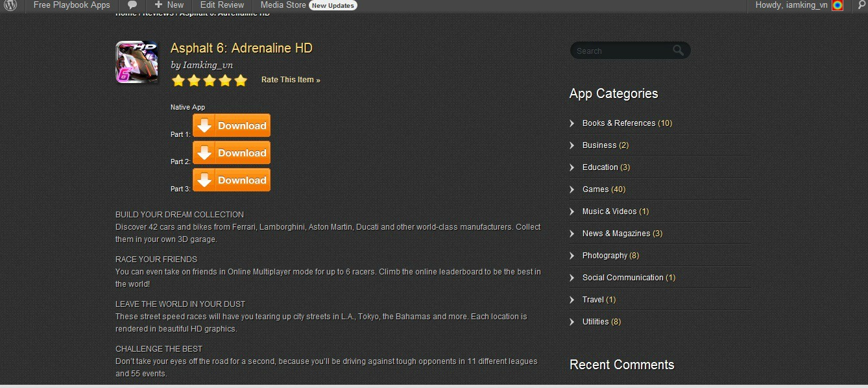Click the arrow beside Education
This screenshot has height=388, width=868.
572,167
